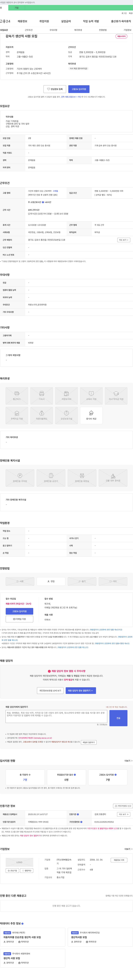The image size is (133, 980).
Task: Select the 기숙사 welfare icon
Action: click(42, 396)
